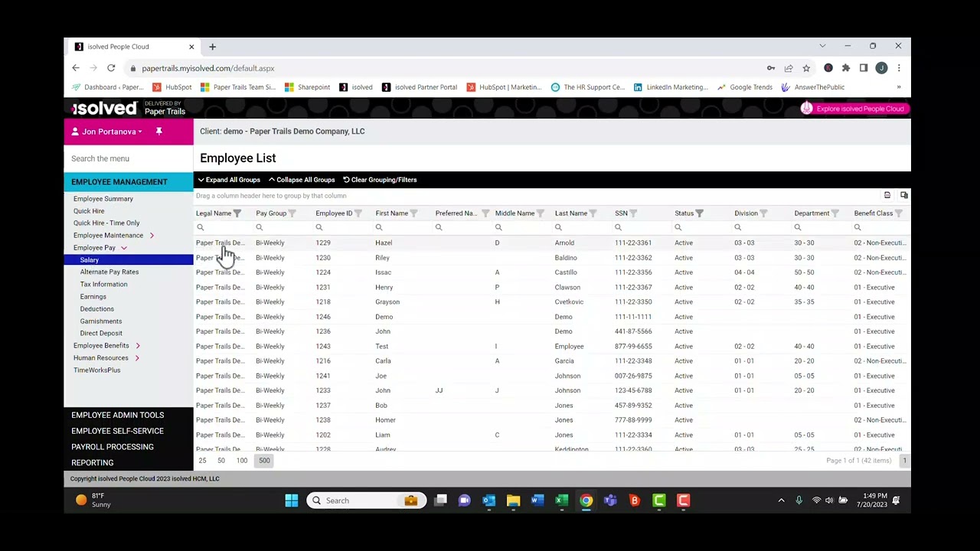Select the 25 rows per page option

pyautogui.click(x=202, y=461)
